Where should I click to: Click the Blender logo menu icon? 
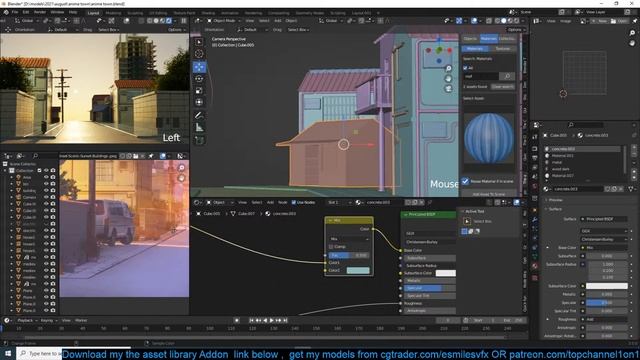(x=6, y=12)
